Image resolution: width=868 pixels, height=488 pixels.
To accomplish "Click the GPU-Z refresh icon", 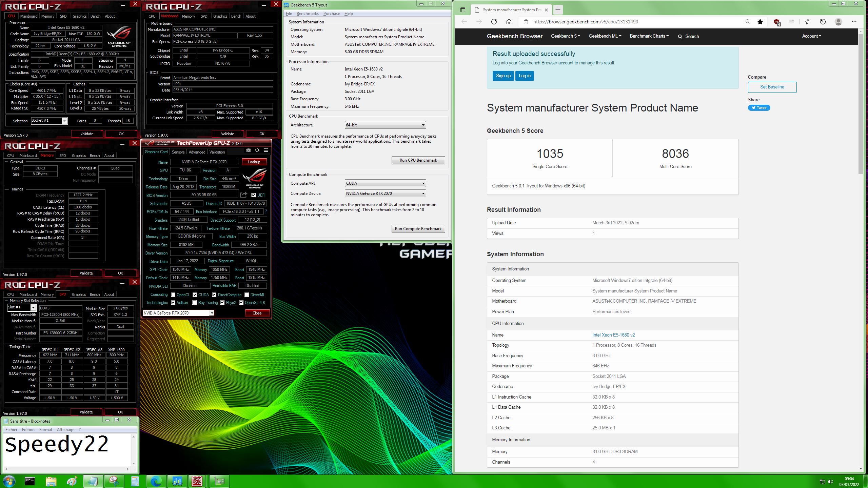I will 257,150.
